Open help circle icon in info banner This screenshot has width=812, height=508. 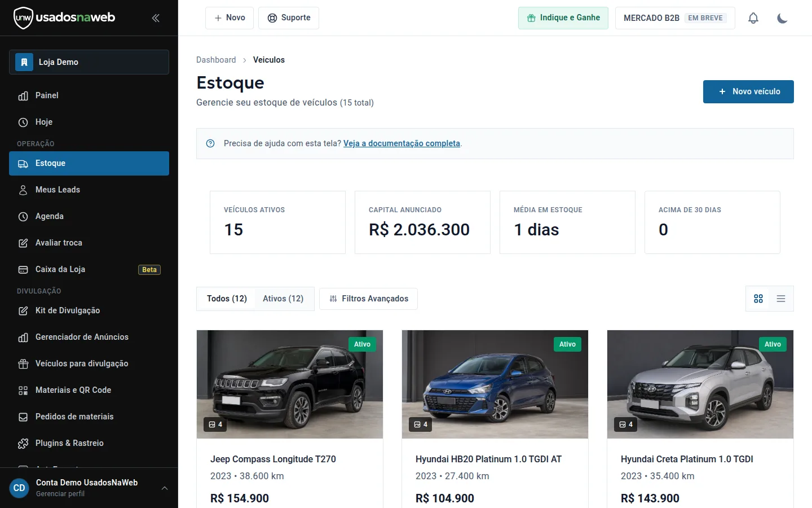pyautogui.click(x=210, y=143)
